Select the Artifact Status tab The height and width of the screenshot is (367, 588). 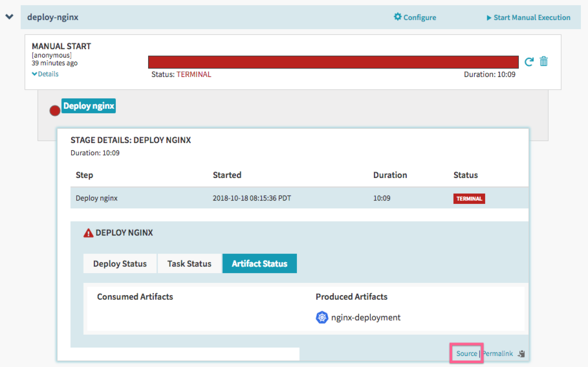pyautogui.click(x=259, y=263)
